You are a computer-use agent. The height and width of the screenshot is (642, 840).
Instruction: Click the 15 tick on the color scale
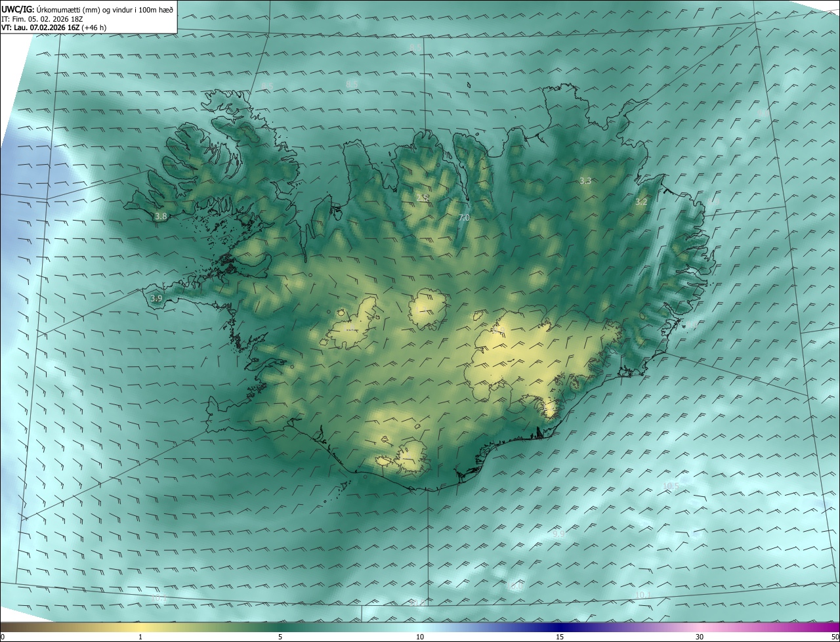pyautogui.click(x=560, y=637)
